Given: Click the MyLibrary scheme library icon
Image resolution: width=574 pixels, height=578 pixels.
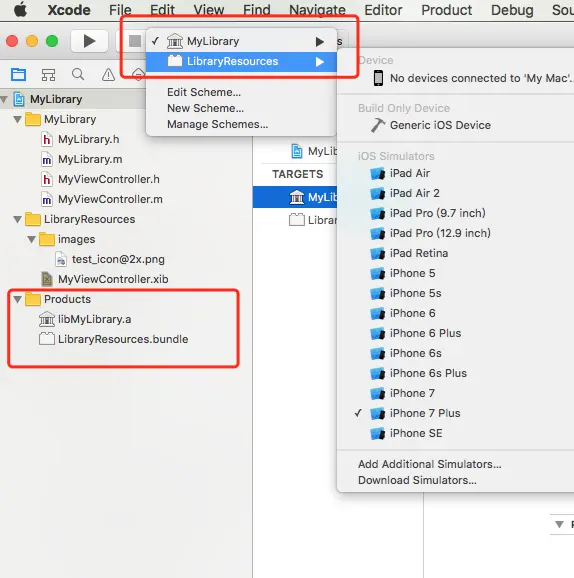Looking at the screenshot, I should [x=175, y=41].
